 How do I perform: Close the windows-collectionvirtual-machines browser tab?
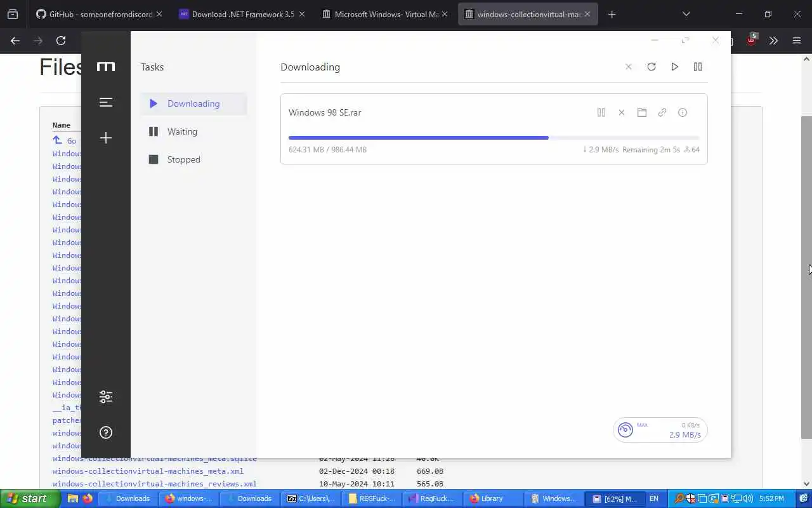tap(587, 14)
